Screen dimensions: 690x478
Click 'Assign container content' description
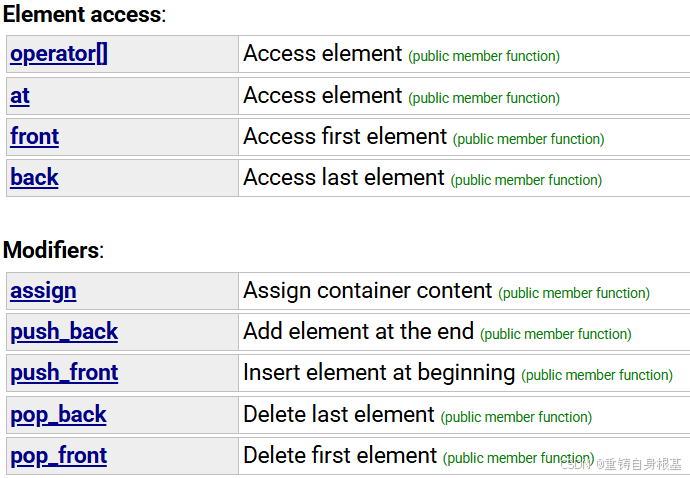[367, 290]
